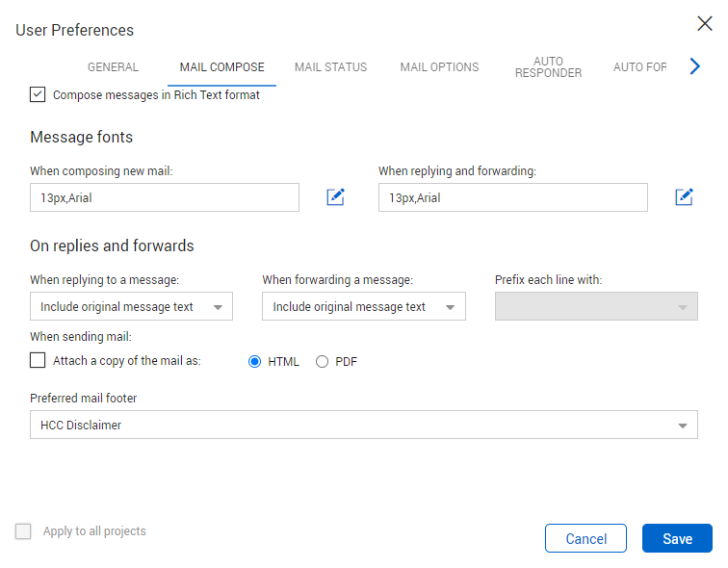This screenshot has width=728, height=568.
Task: Expand the When forwarding a message dropdown
Action: pyautogui.click(x=363, y=307)
